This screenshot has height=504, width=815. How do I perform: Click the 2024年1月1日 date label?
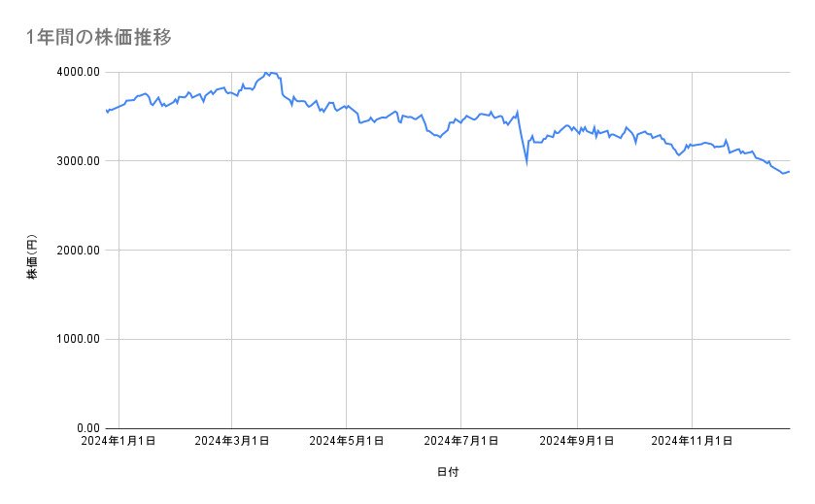pyautogui.click(x=119, y=441)
